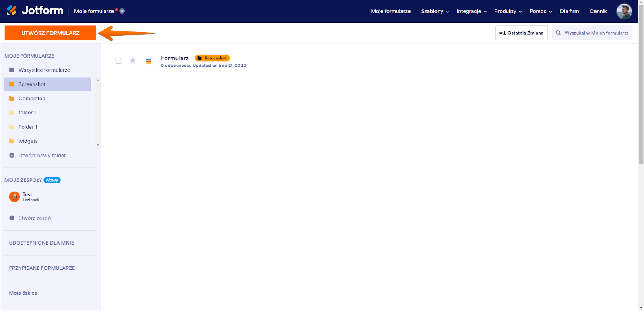Click the capitalized Folder 1 icon
644x311 pixels.
pyautogui.click(x=12, y=127)
